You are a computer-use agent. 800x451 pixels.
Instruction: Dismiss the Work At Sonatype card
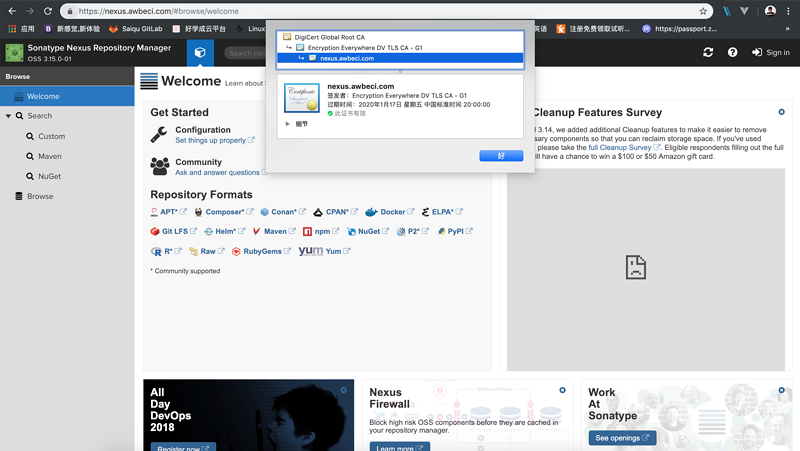(x=781, y=390)
